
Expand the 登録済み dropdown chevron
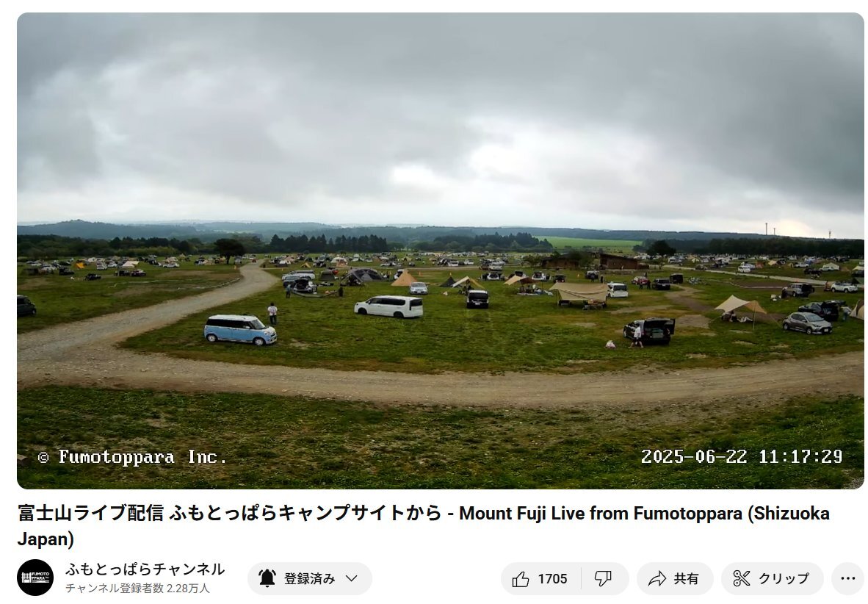(352, 578)
